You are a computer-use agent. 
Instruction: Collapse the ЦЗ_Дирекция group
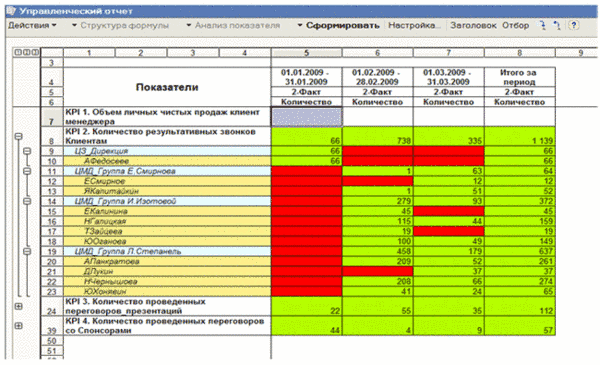click(27, 151)
